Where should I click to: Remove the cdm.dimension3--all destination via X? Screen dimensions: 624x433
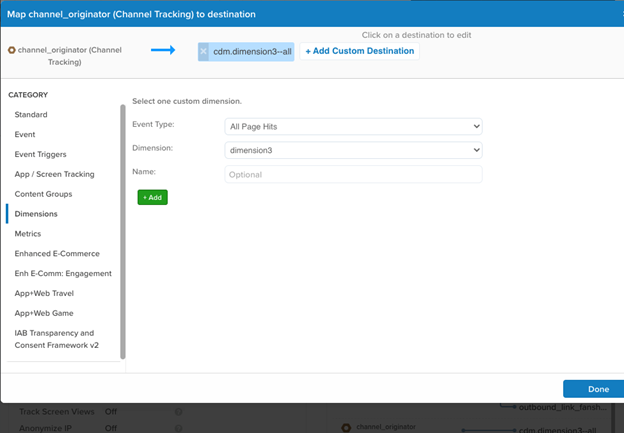click(x=204, y=51)
